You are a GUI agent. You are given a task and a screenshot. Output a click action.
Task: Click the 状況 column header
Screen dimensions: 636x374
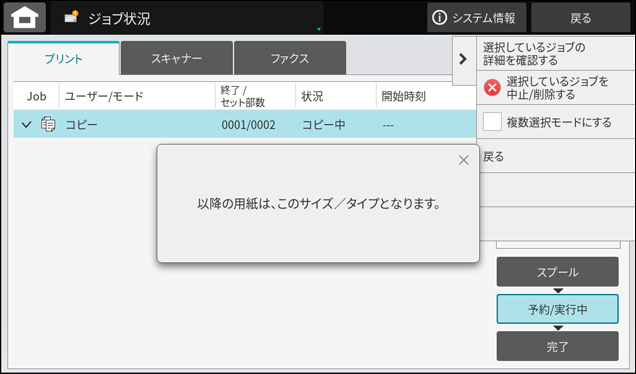click(312, 96)
